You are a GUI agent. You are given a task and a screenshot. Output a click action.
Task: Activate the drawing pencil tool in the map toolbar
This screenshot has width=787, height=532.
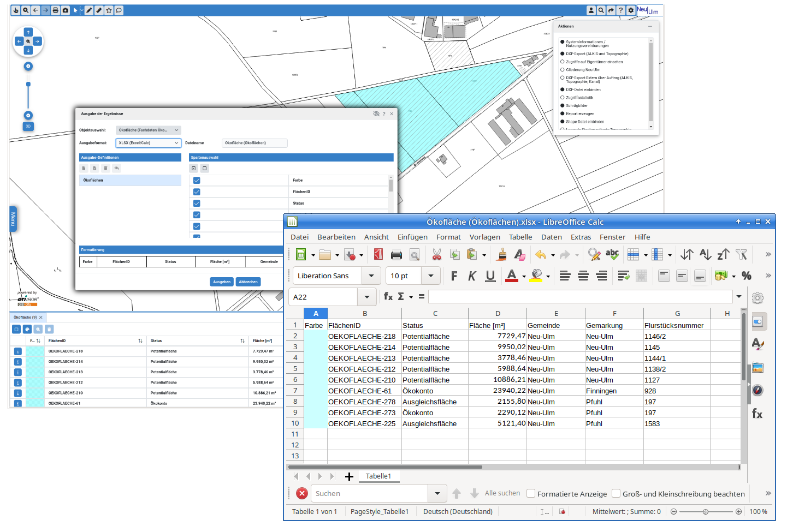click(88, 10)
